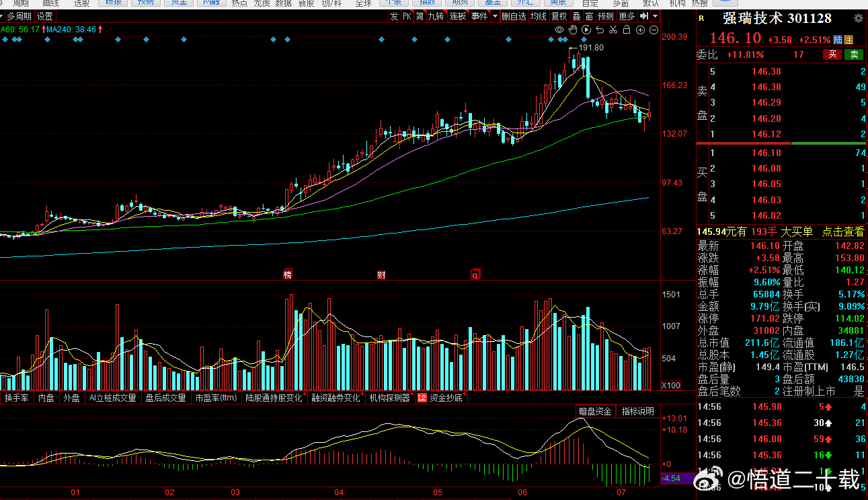Expand the dropdown arrow at the toolbar's right end
The width and height of the screenshot is (868, 500).
point(655,16)
